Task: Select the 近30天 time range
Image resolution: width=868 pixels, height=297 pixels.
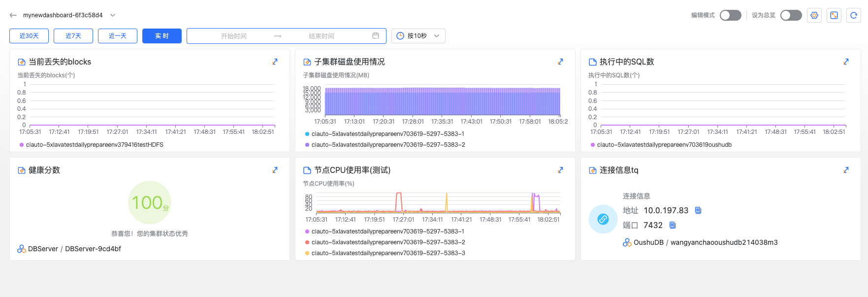Action: click(x=29, y=36)
